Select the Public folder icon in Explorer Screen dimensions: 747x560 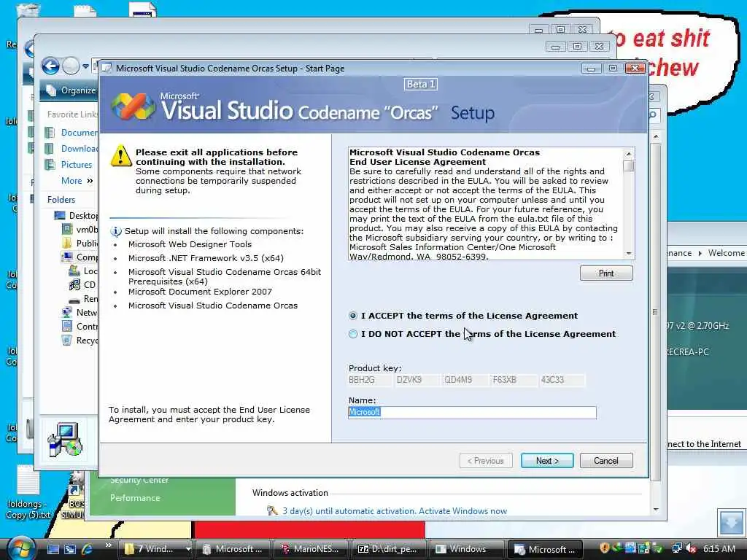pyautogui.click(x=67, y=244)
